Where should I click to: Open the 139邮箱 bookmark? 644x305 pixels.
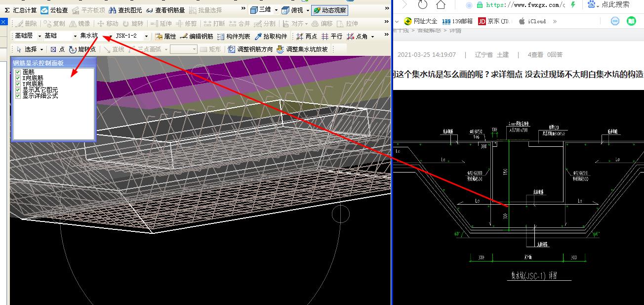(457, 21)
